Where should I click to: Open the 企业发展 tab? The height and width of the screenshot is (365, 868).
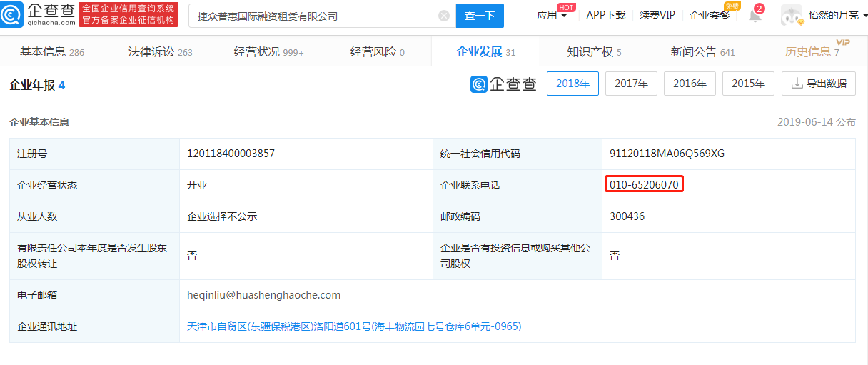pos(485,51)
